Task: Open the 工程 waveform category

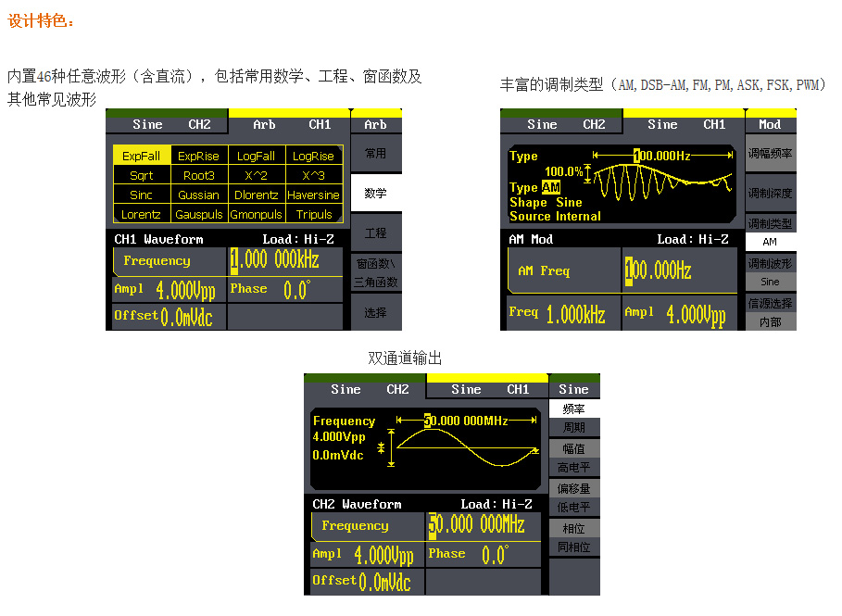Action: 376,233
